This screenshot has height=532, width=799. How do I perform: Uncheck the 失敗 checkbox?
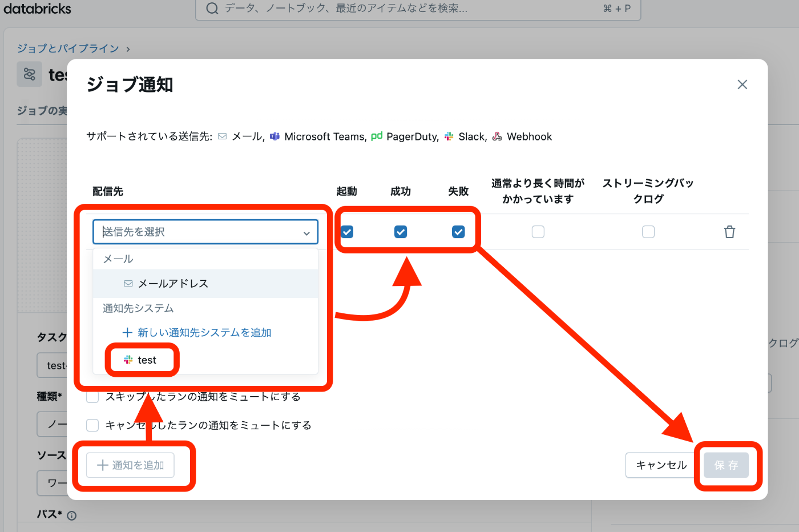(458, 232)
